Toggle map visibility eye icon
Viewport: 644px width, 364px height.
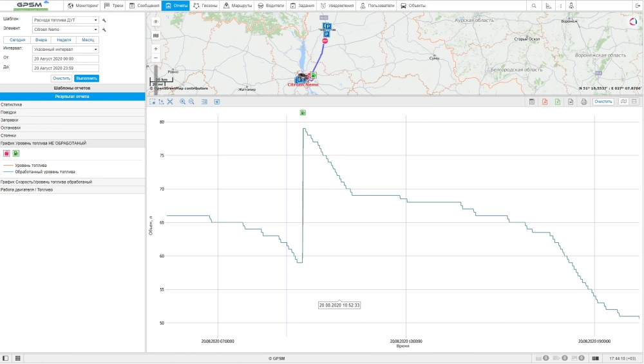156,21
